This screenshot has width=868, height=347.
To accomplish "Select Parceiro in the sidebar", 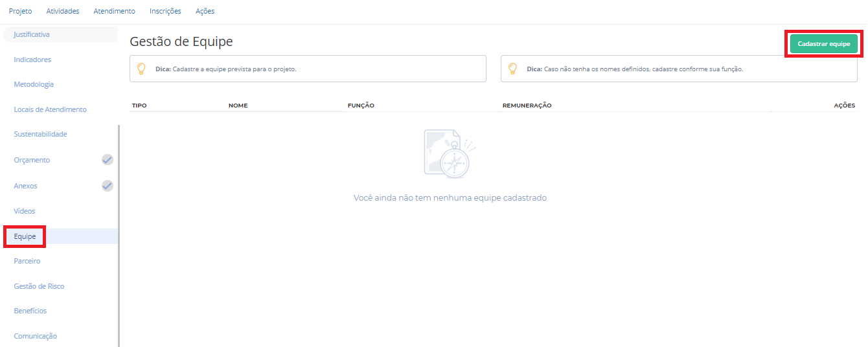I will point(27,261).
